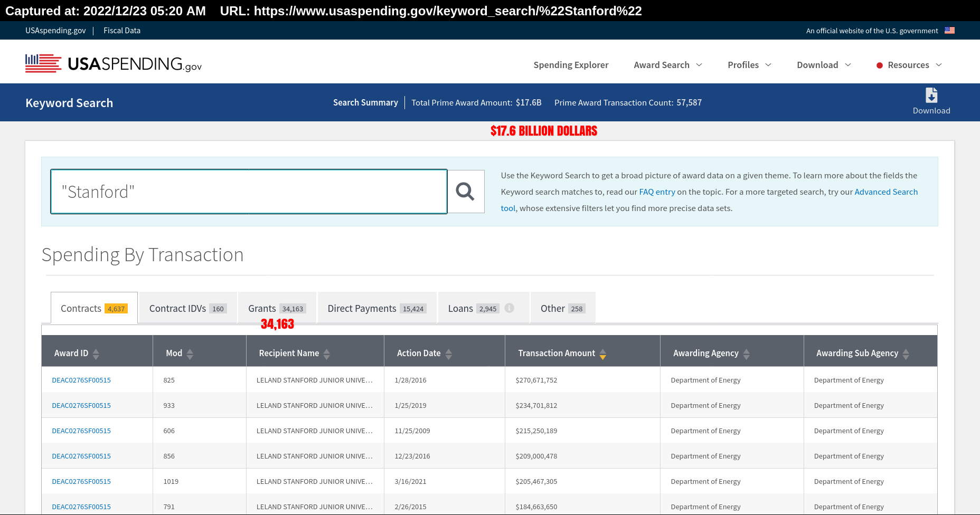The image size is (980, 515).
Task: Click recipient name in the Mod 825 row
Action: [x=315, y=380]
